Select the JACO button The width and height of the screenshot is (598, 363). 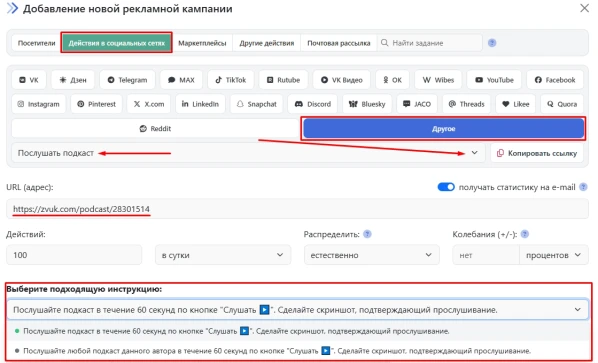(x=417, y=104)
